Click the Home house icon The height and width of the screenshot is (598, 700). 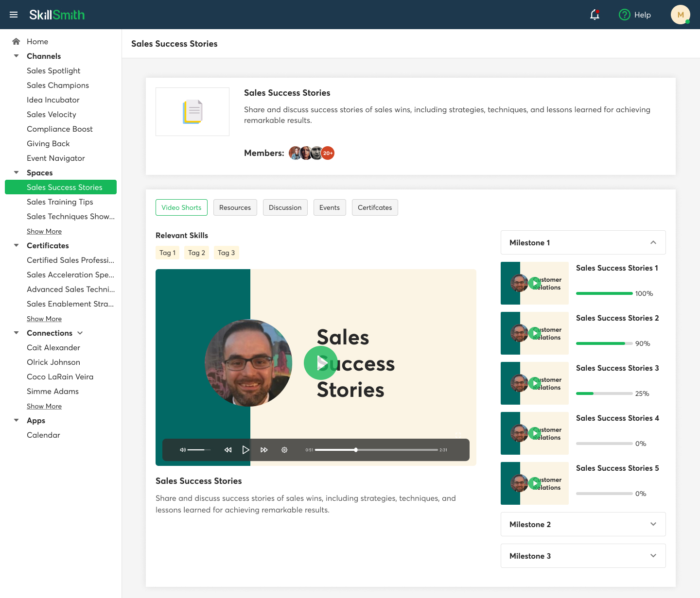click(16, 41)
